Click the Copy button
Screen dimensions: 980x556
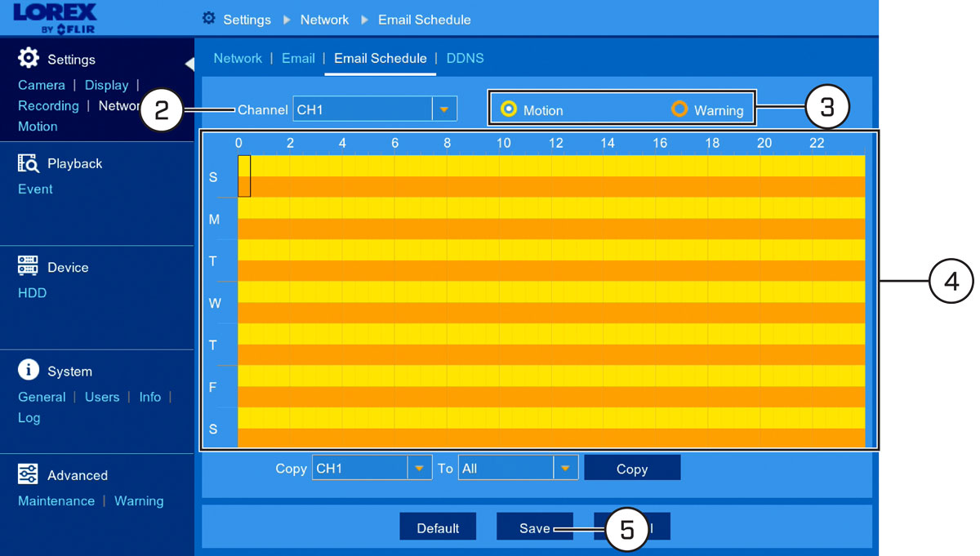click(632, 469)
